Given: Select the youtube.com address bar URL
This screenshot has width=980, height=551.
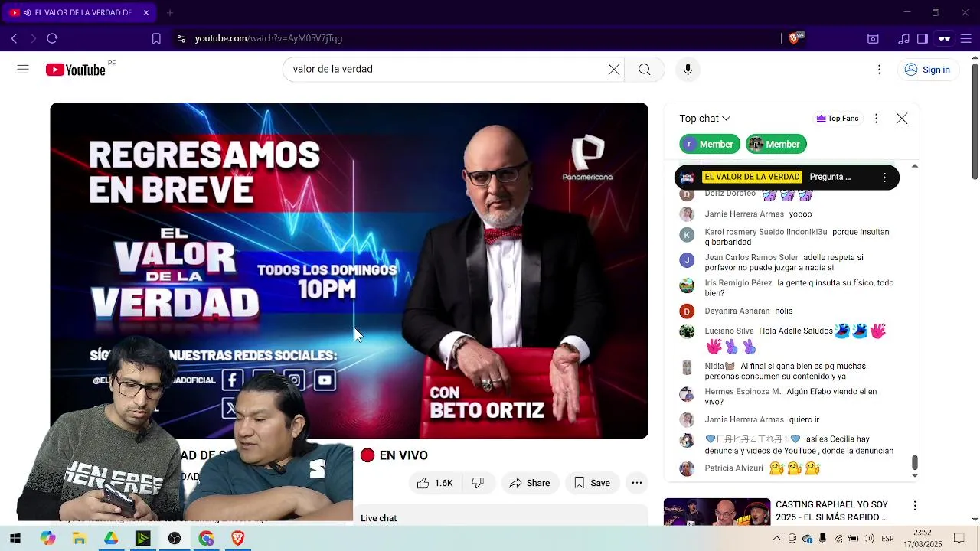Looking at the screenshot, I should (269, 38).
